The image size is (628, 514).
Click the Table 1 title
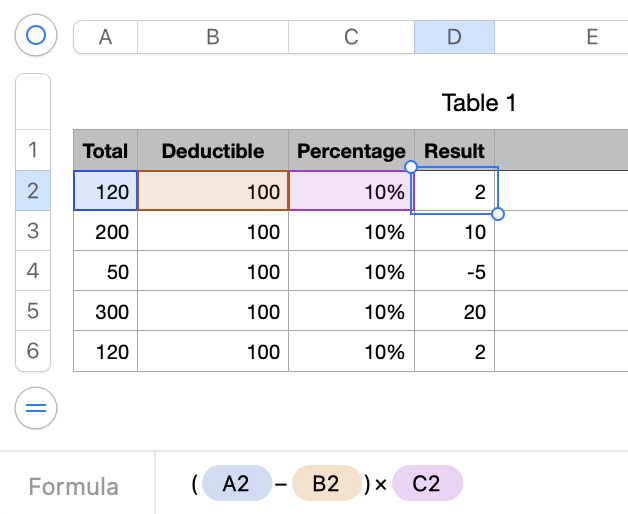pyautogui.click(x=478, y=103)
